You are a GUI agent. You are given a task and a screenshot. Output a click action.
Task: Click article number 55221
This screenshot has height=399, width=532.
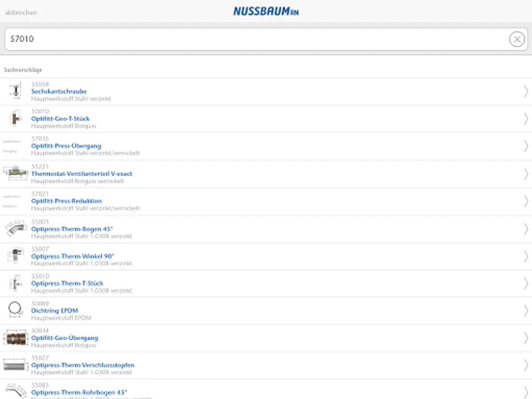pos(40,167)
